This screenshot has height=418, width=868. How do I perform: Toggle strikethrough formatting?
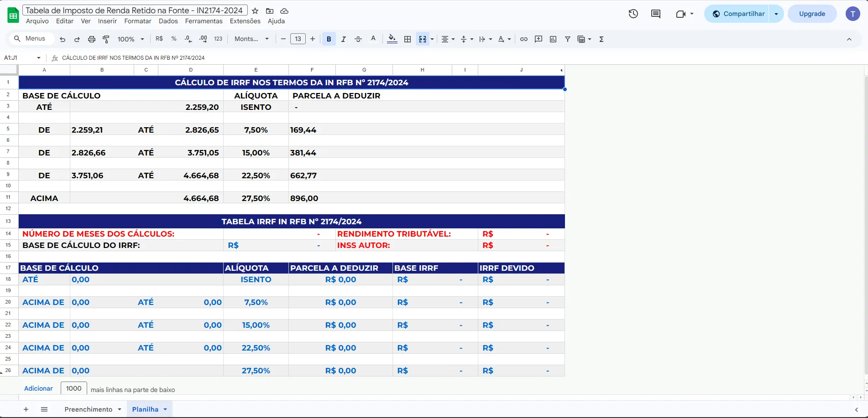[x=358, y=39]
